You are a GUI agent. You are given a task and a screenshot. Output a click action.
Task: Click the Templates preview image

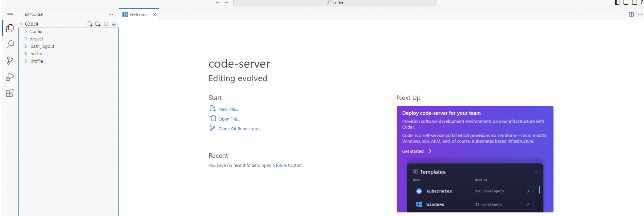click(475, 188)
